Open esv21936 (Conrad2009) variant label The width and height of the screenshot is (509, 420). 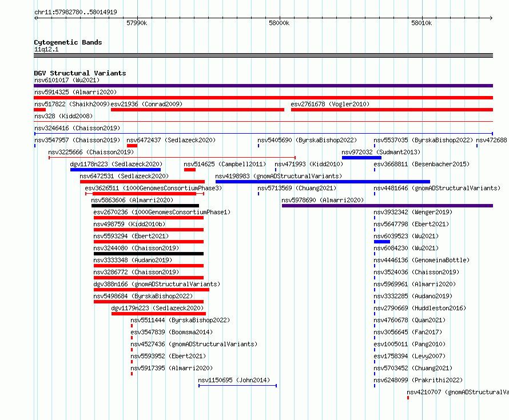[146, 104]
